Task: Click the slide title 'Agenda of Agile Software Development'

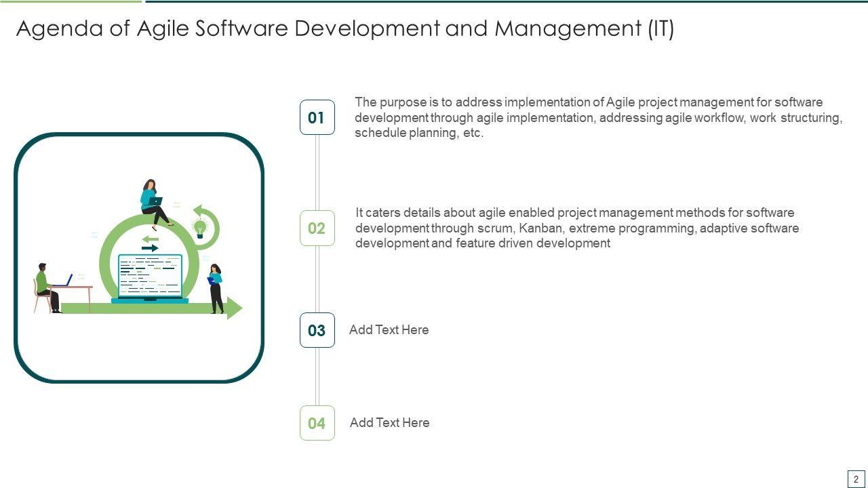Action: (x=344, y=29)
